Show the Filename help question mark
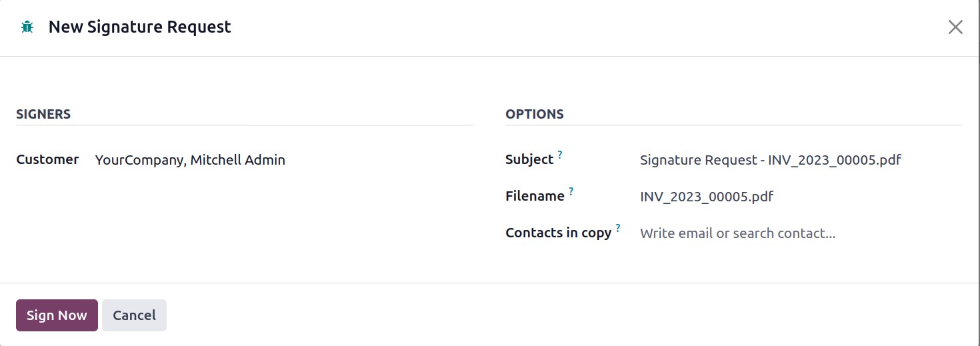980x346 pixels. [x=571, y=191]
